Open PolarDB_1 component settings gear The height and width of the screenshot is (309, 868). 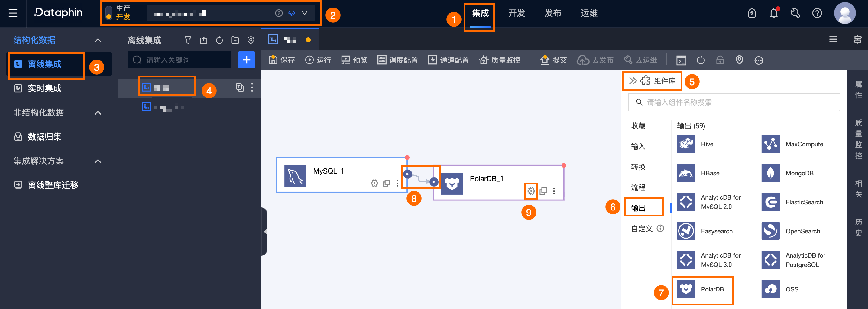coord(531,191)
